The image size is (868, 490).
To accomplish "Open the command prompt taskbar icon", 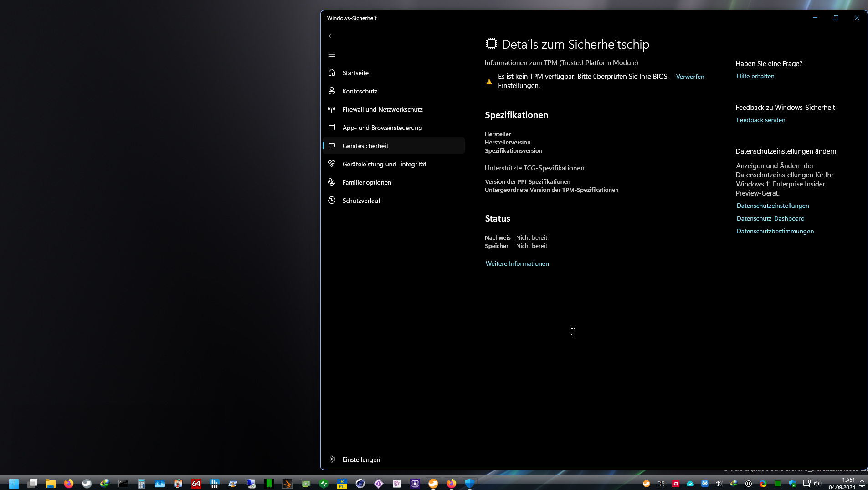I will [x=123, y=483].
